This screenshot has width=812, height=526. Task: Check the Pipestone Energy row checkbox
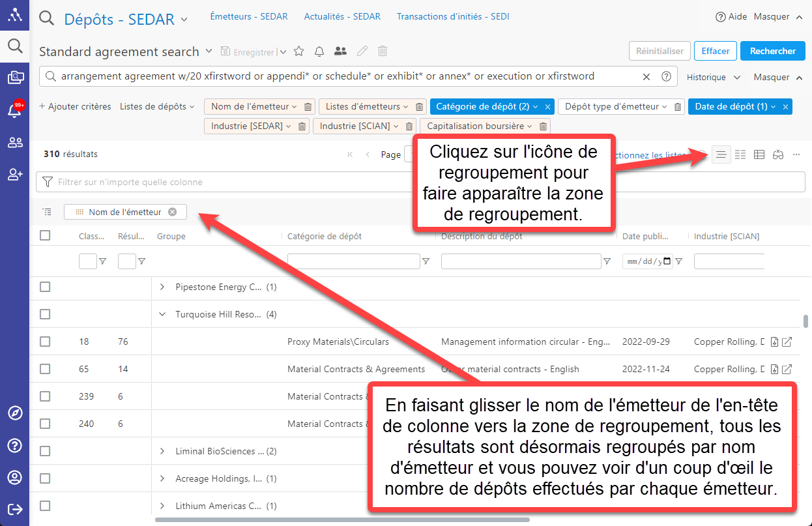(45, 287)
